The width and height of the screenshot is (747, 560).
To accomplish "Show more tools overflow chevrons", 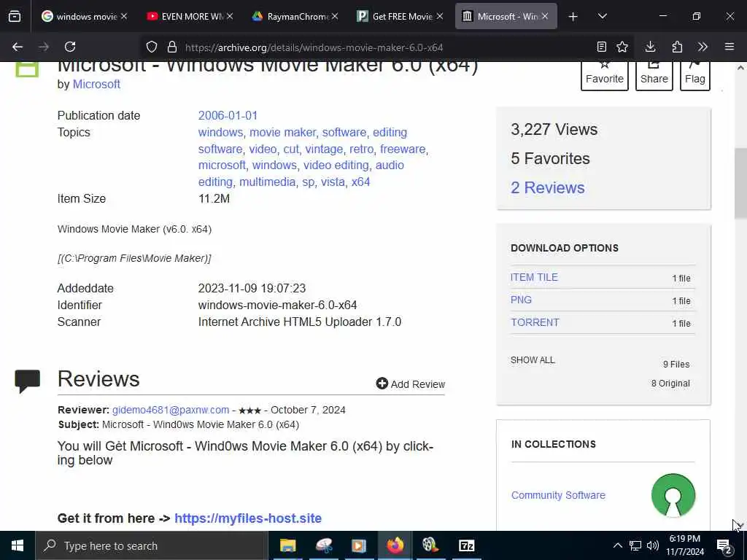I will click(x=703, y=47).
